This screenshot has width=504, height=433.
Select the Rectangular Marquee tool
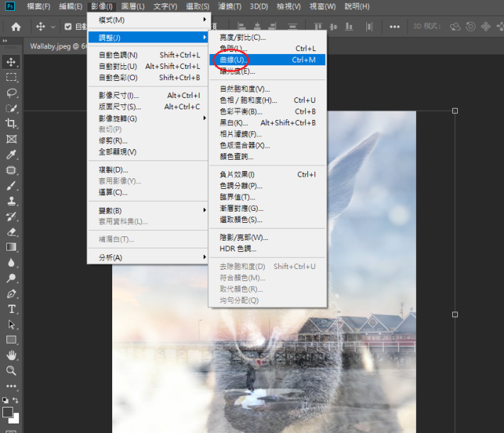point(11,77)
